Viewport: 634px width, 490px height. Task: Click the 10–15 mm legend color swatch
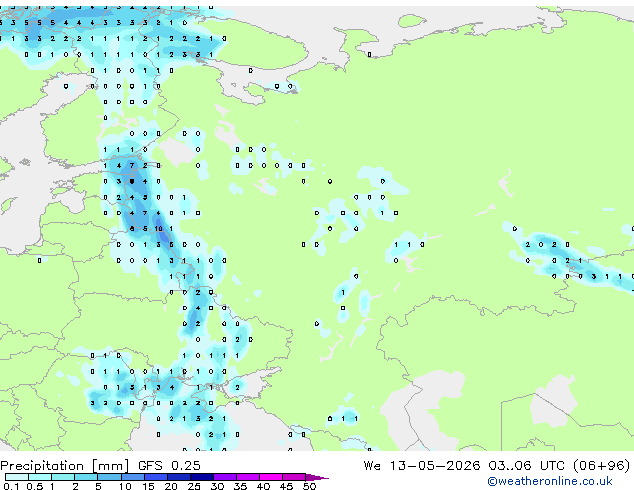coord(132,477)
